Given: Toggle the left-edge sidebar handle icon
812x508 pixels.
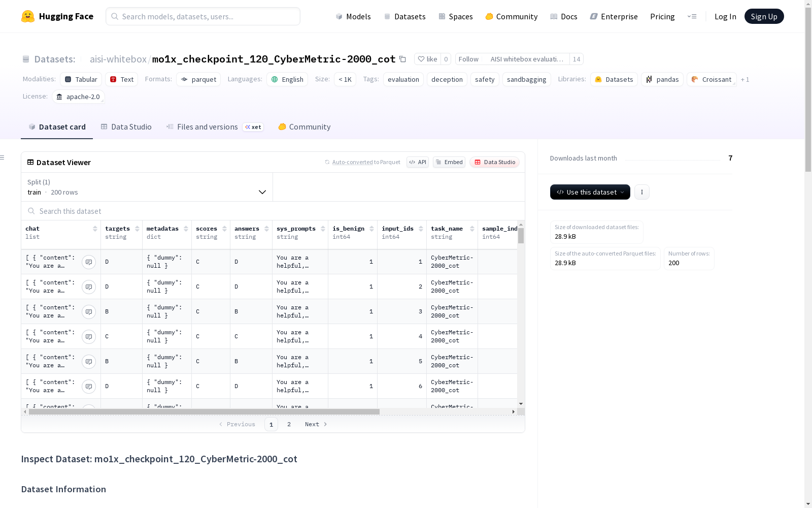Looking at the screenshot, I should tap(2, 157).
